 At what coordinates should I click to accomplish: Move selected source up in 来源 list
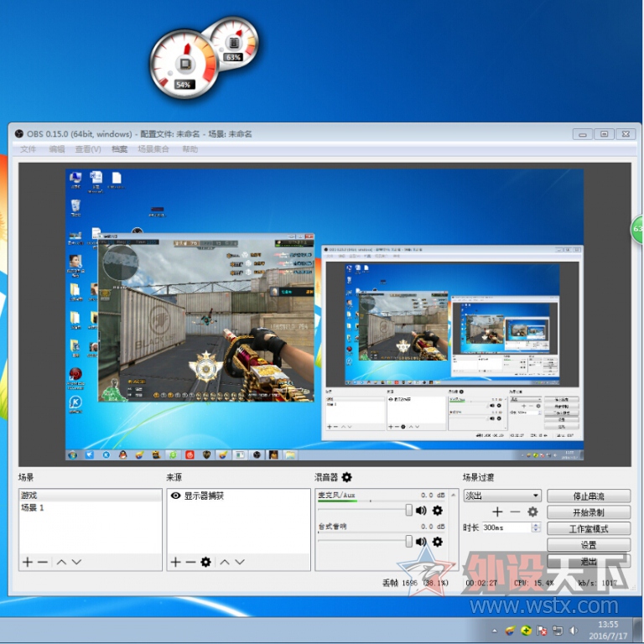(x=225, y=562)
